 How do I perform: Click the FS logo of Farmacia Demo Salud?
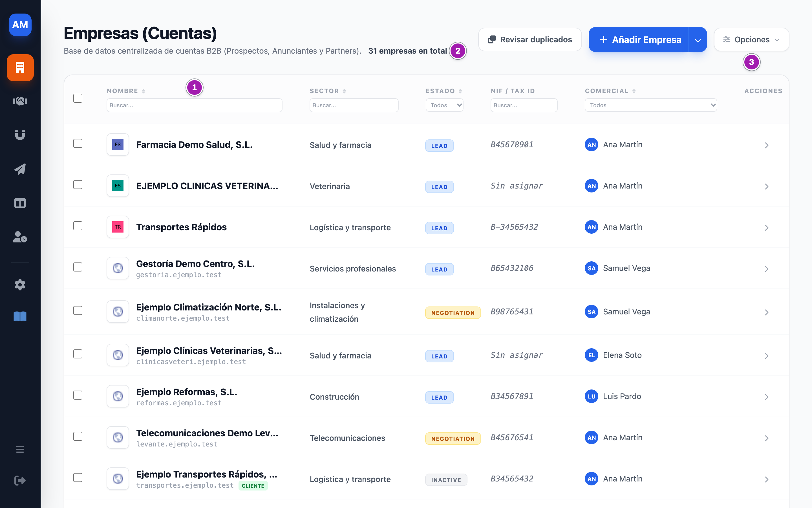click(x=118, y=144)
